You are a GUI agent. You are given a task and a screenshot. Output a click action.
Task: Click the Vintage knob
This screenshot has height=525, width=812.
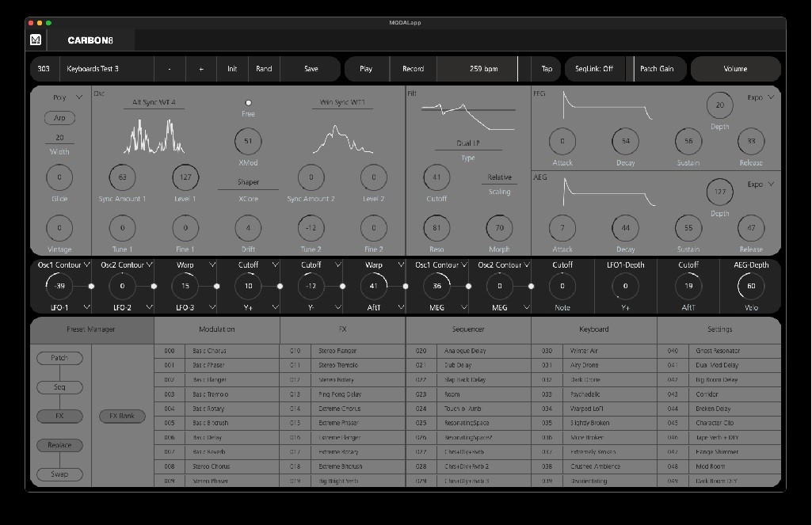59,228
